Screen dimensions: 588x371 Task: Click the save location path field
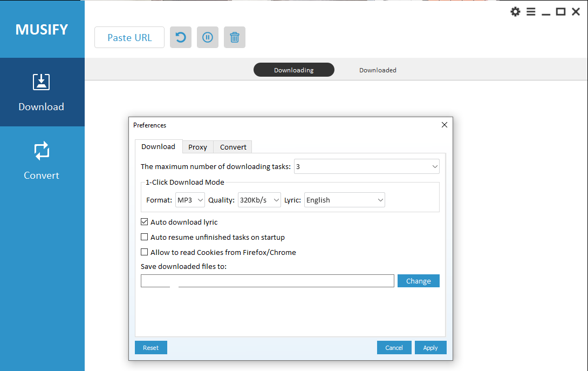click(268, 281)
